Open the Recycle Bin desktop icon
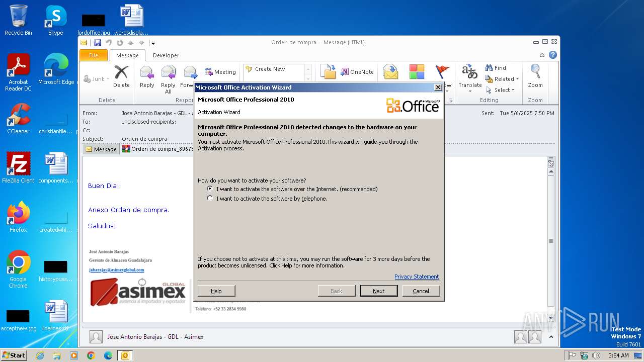Viewport: 644px width, 362px height. (18, 20)
